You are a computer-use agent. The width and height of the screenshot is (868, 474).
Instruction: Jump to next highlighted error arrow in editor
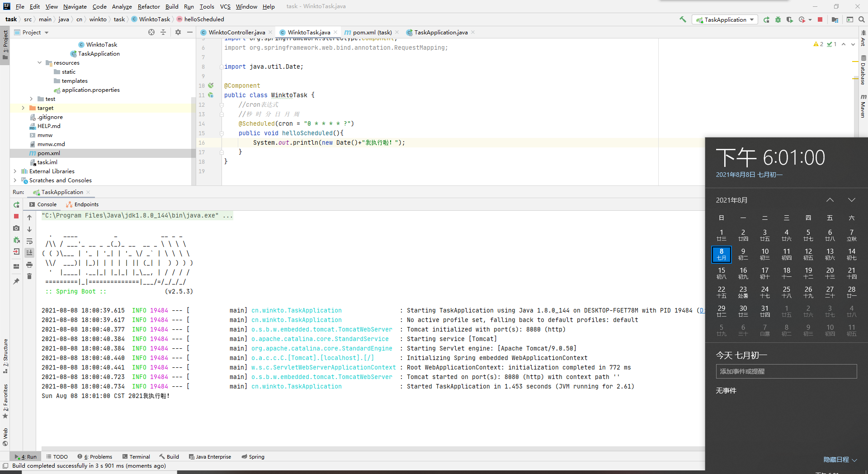[x=853, y=44]
